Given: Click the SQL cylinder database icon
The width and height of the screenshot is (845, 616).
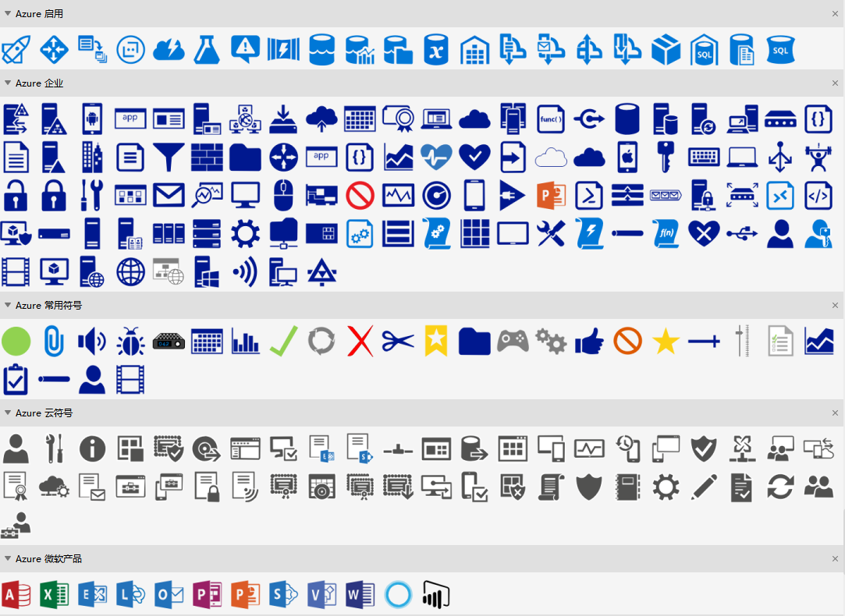Looking at the screenshot, I should [x=780, y=50].
